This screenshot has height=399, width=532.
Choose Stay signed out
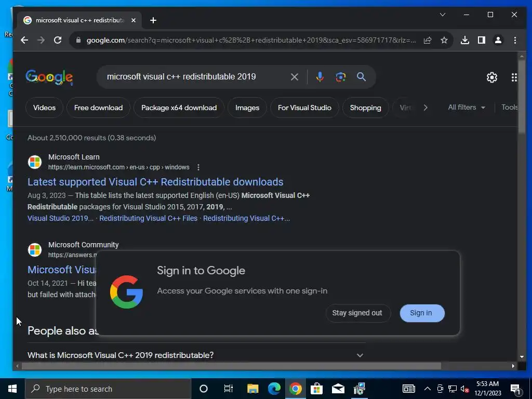coord(357,313)
